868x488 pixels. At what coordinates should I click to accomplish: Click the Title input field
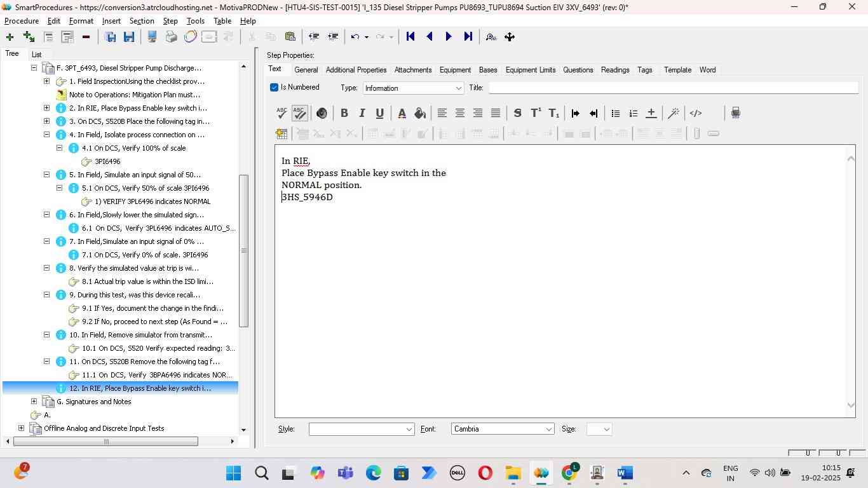(674, 88)
